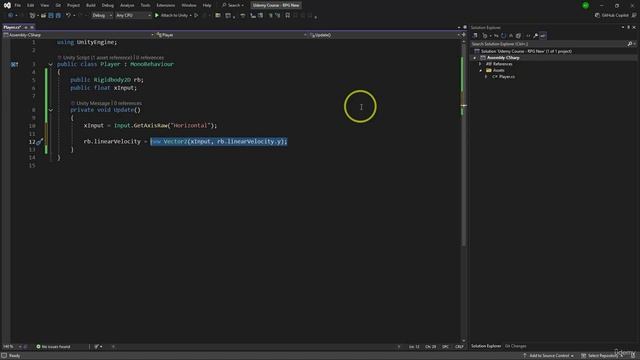Open the Window menu
The height and width of the screenshot is (360, 640).
click(x=189, y=5)
